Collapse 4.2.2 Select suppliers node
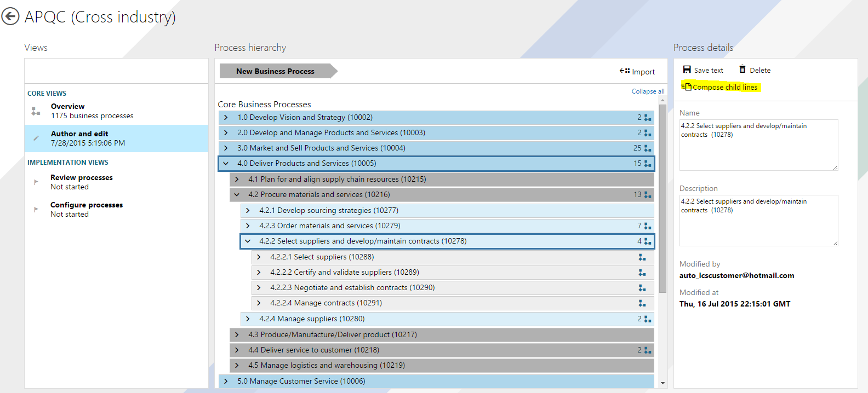868x393 pixels. [248, 241]
